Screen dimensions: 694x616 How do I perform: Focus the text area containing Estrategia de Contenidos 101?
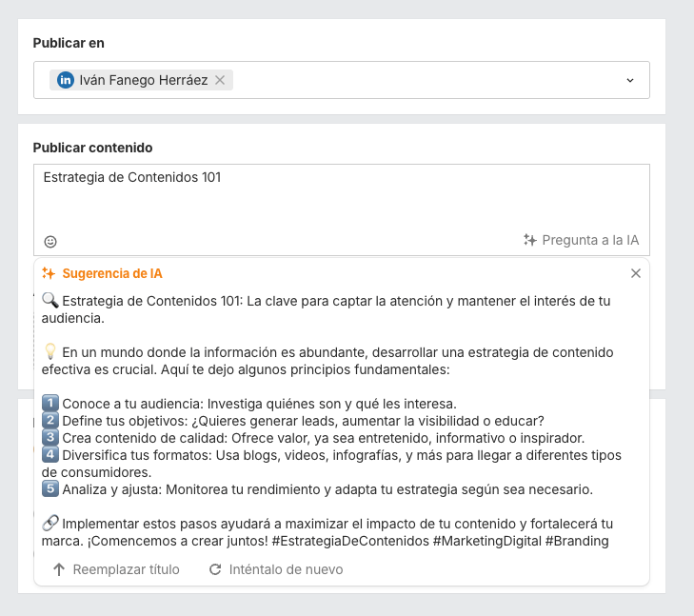(x=341, y=200)
